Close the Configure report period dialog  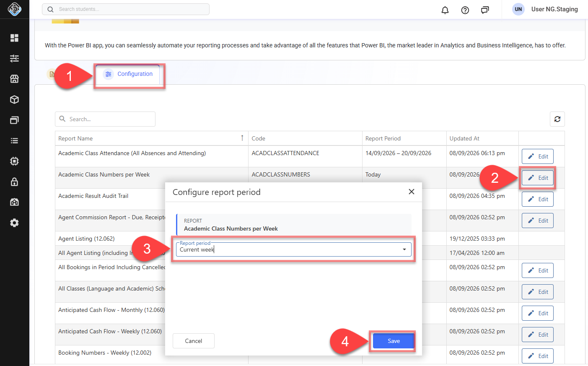[412, 192]
